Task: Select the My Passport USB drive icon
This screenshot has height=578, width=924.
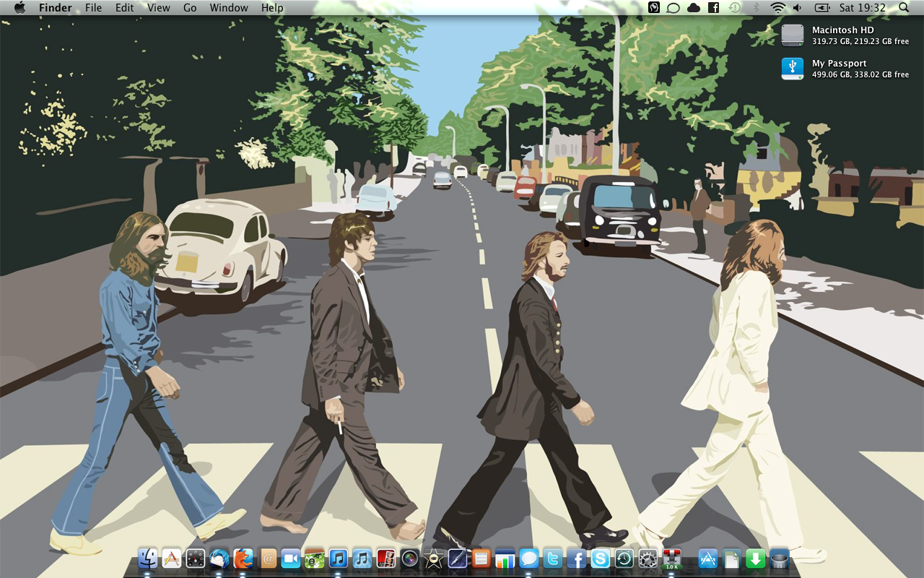Action: pyautogui.click(x=793, y=69)
